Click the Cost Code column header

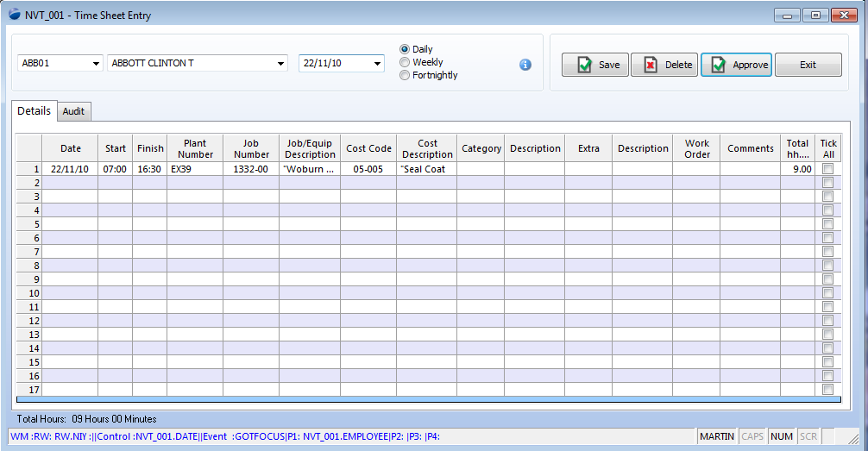368,148
